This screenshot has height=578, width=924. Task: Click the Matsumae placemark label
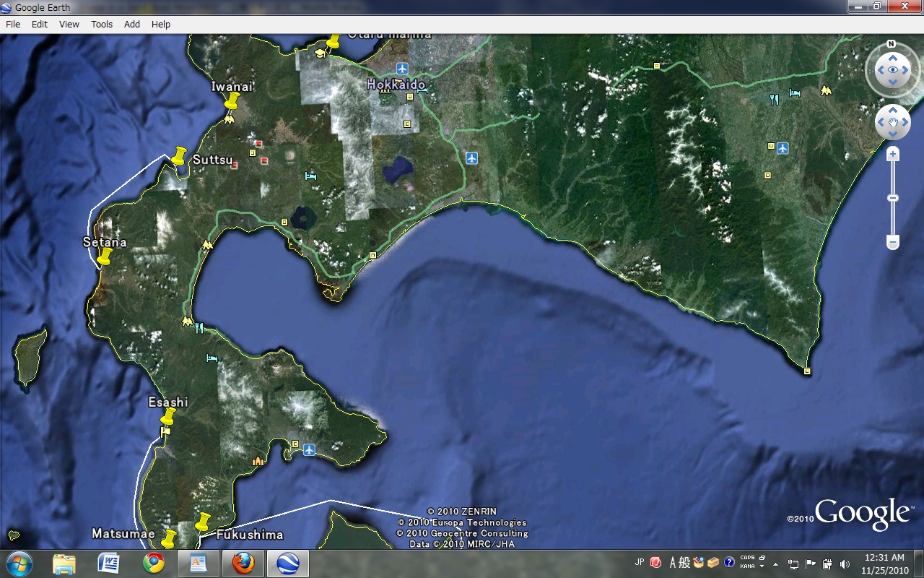[123, 534]
